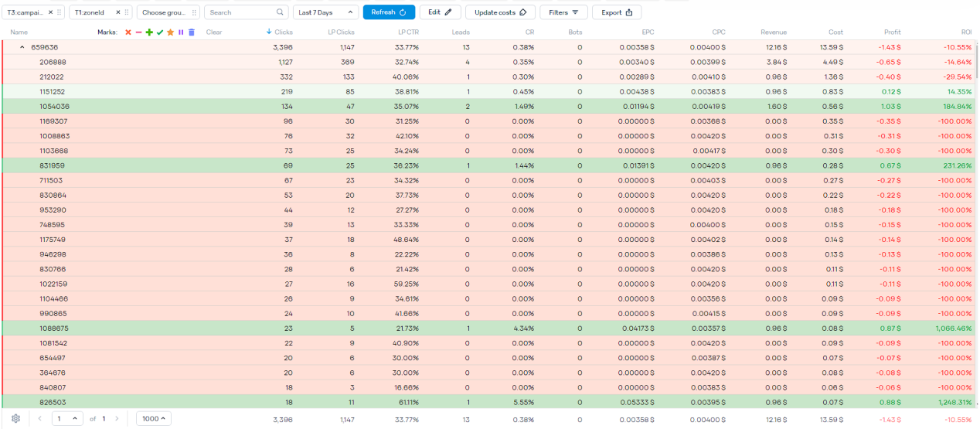Open the Choose group dropdown
The image size is (980, 429).
click(x=168, y=12)
